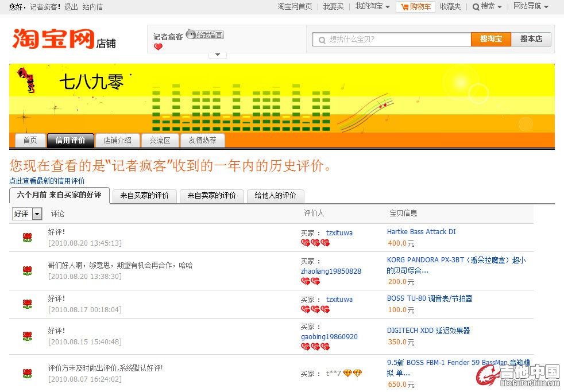Open 站内信 link
The height and width of the screenshot is (392, 564).
click(92, 7)
